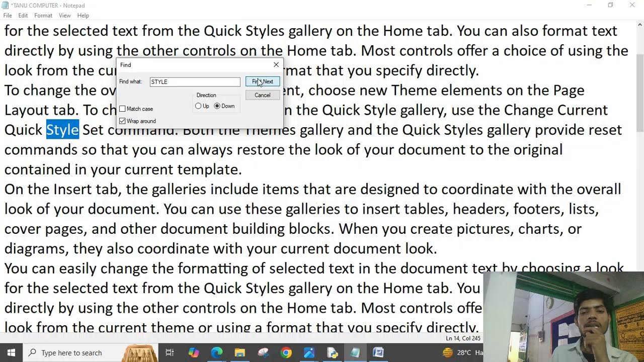The width and height of the screenshot is (644, 362).
Task: Close the Find dialog with X
Action: [x=276, y=65]
